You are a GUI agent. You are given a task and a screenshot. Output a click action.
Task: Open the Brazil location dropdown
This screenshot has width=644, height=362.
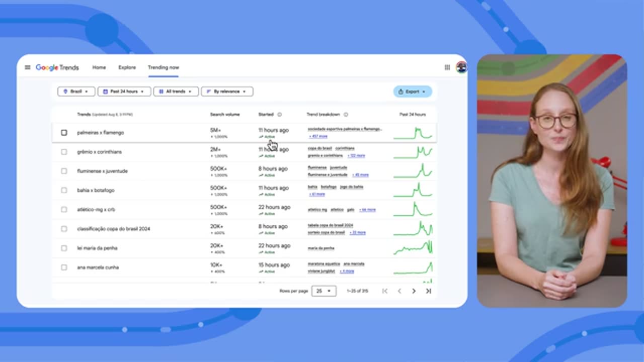[76, 92]
